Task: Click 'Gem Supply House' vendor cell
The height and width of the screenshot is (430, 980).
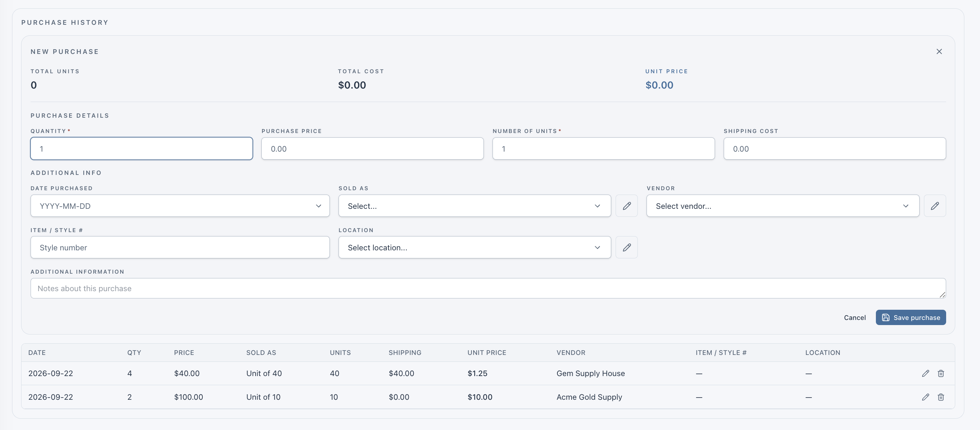Action: 590,373
